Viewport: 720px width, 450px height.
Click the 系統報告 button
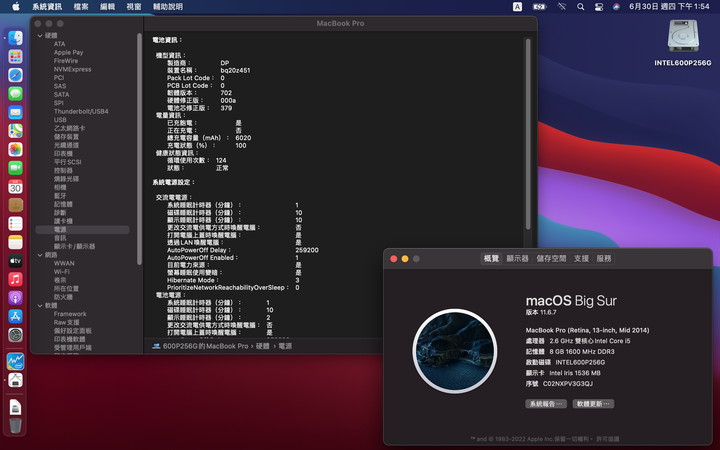tap(546, 404)
